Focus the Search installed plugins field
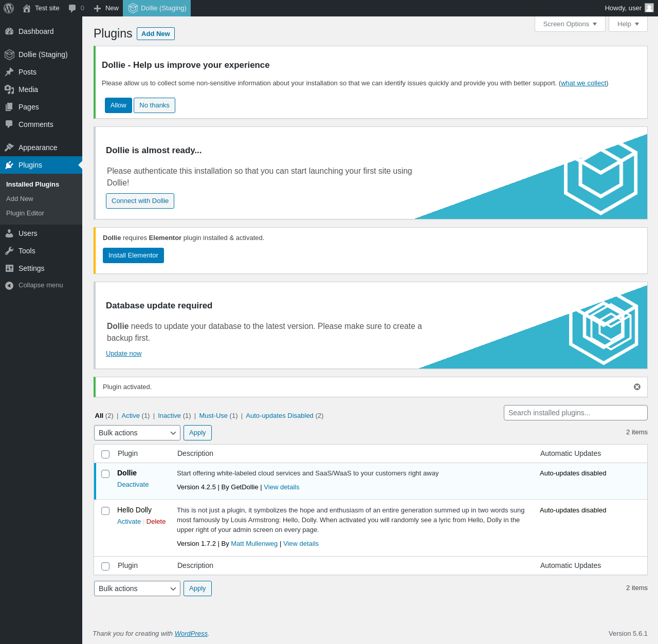658x644 pixels. [x=576, y=413]
